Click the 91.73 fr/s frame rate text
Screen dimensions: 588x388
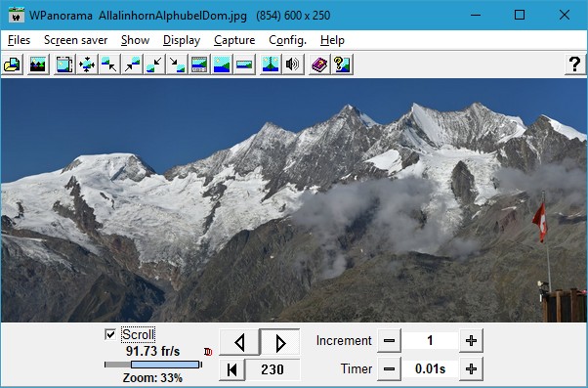click(152, 351)
